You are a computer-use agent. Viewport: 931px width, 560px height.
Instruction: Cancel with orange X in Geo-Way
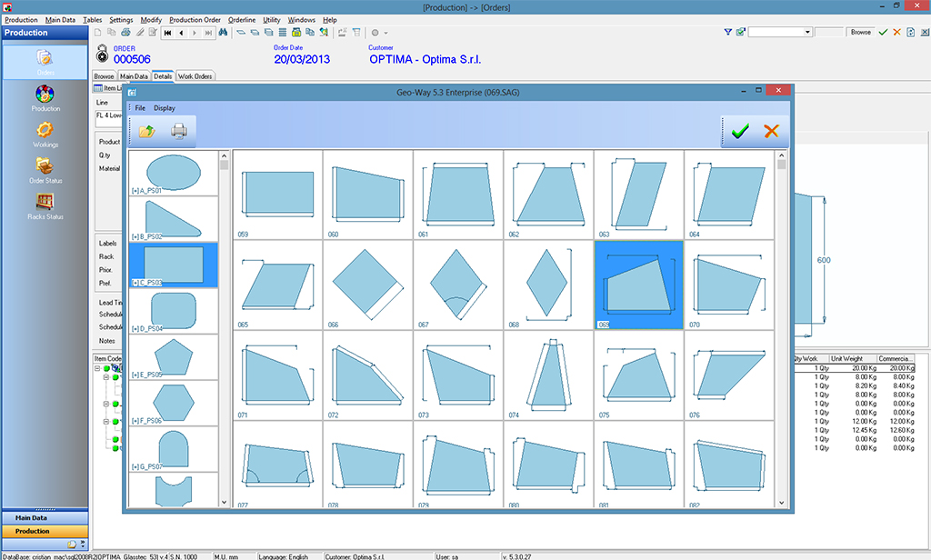coord(771,131)
